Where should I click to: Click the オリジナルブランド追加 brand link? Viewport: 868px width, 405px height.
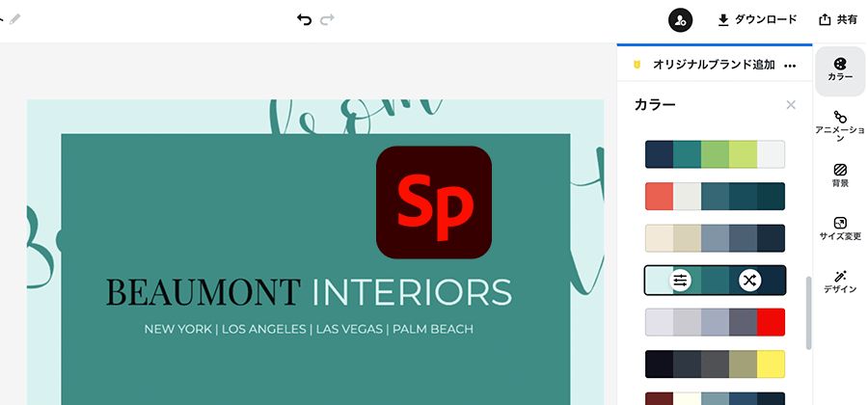coord(714,65)
